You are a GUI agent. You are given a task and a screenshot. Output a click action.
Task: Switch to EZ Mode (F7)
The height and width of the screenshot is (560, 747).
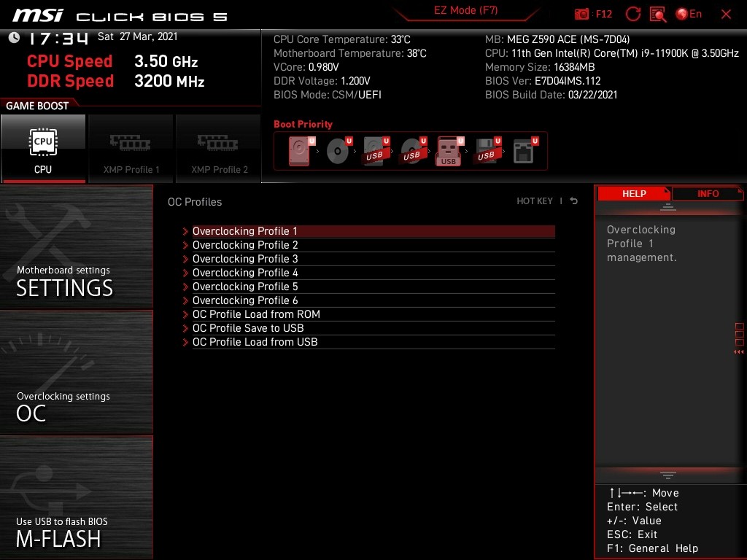[x=465, y=11]
